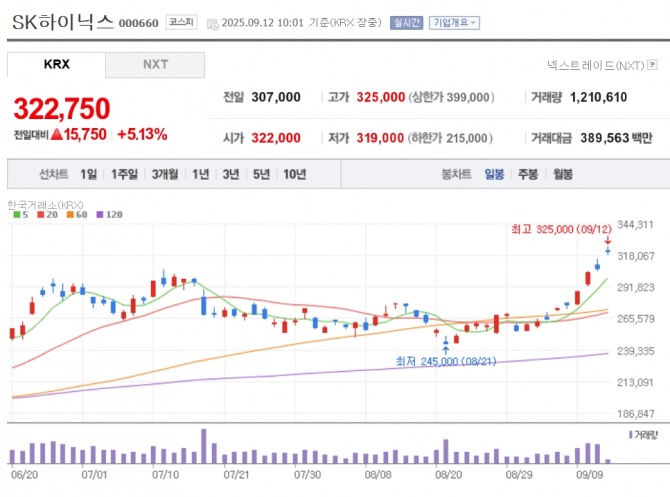Click the 상한가 399,000 text
670x497 pixels.
(x=451, y=97)
